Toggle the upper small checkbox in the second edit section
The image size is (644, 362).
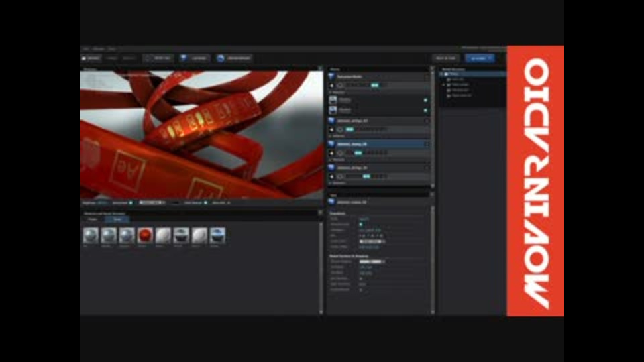(361, 278)
